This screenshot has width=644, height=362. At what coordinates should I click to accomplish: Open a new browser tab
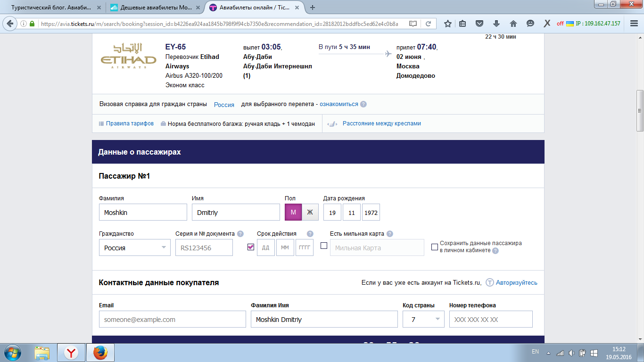point(313,8)
